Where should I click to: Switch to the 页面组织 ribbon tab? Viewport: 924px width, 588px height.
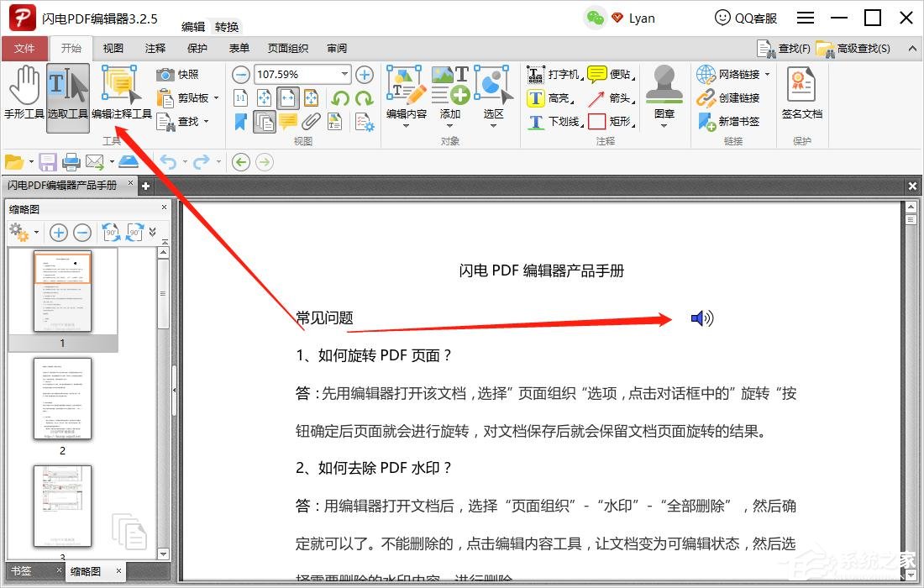coord(287,48)
